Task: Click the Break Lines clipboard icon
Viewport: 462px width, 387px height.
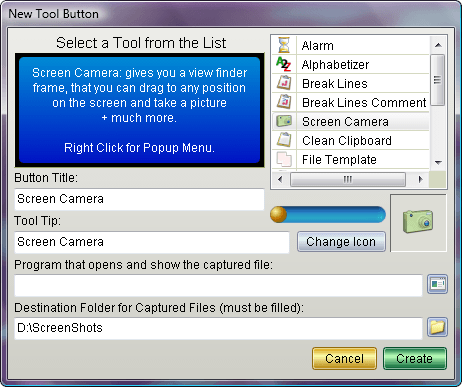Action: coord(284,83)
